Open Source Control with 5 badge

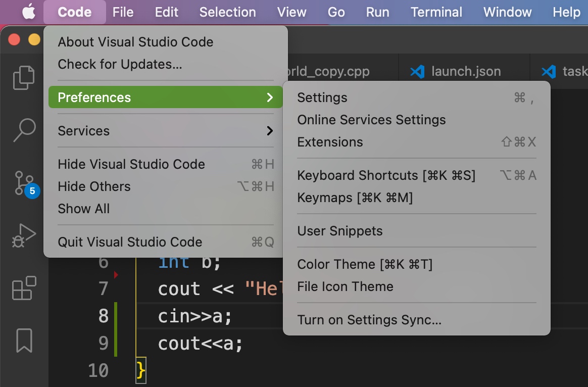click(x=24, y=183)
